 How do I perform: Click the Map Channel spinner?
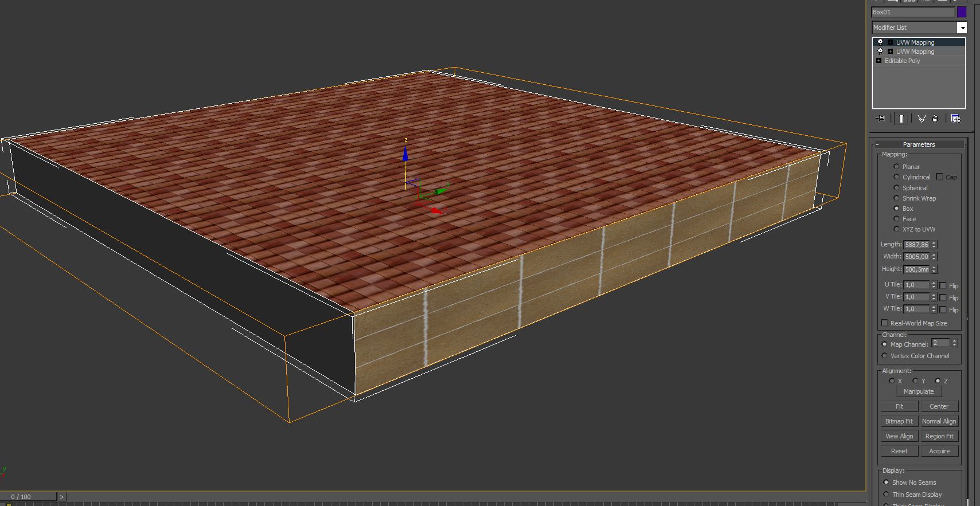[955, 343]
